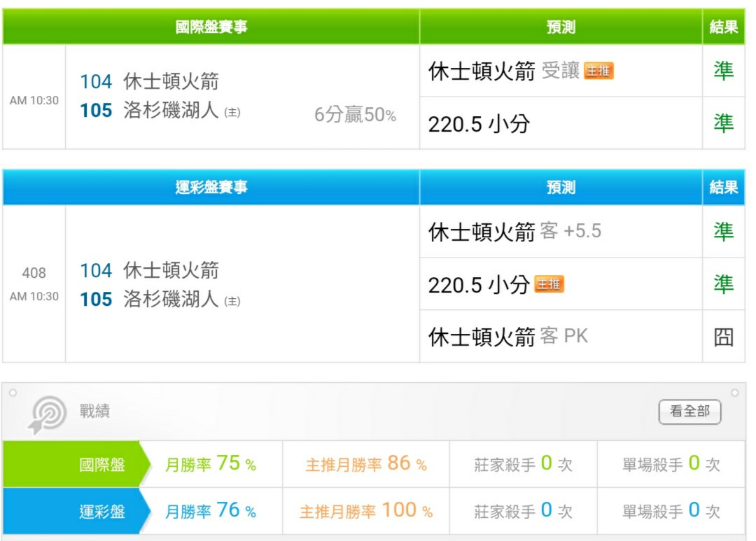
Task: Open 休士頓火箭 team in 國際盤 match
Action: [171, 82]
